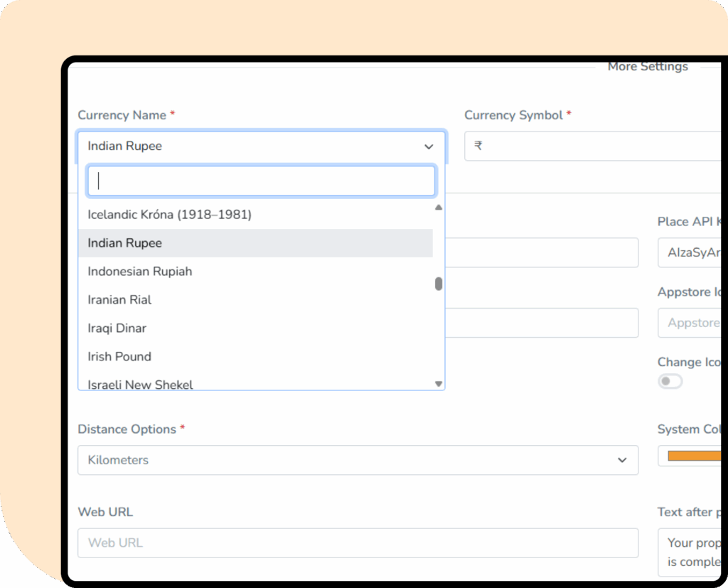Click the Web URL input field
728x588 pixels.
(358, 542)
